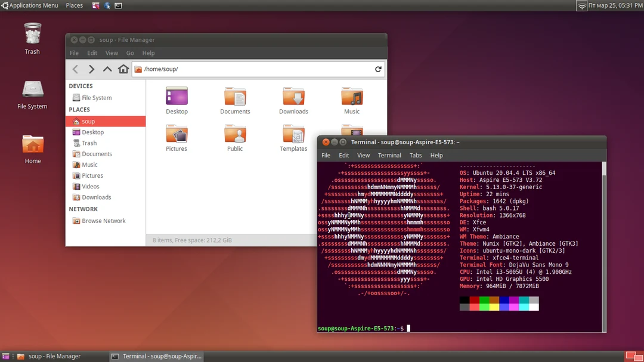Select Videos in the Places sidebar
This screenshot has height=362, width=644.
click(91, 186)
